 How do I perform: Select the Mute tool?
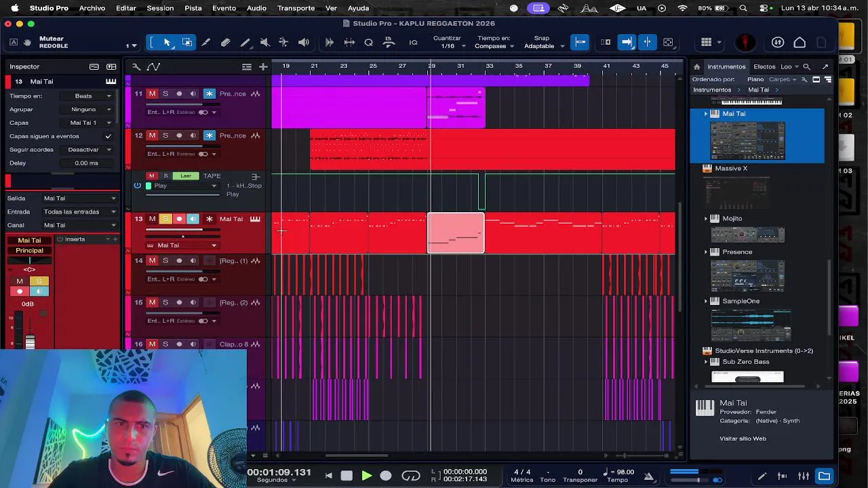pyautogui.click(x=265, y=42)
